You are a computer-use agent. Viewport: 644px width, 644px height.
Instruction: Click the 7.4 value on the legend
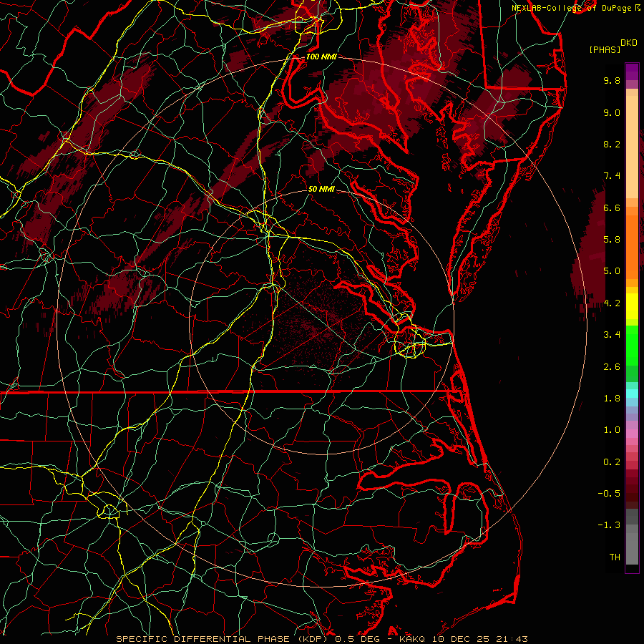coord(612,176)
